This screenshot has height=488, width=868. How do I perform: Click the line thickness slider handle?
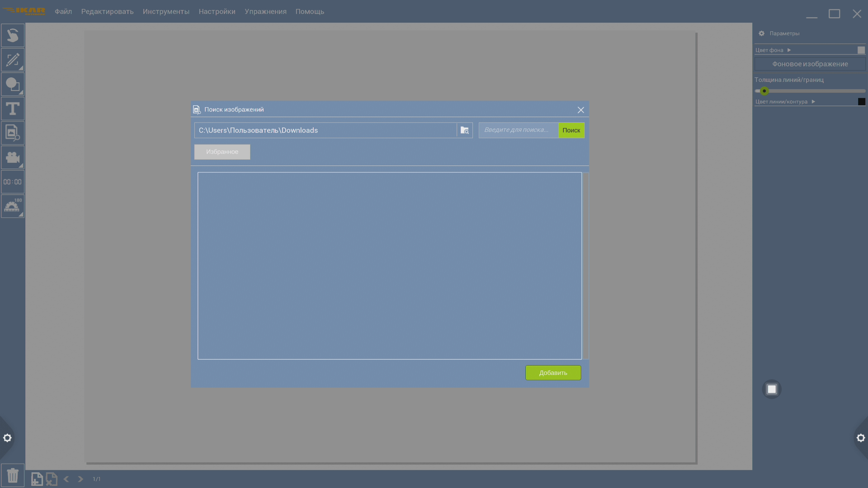764,91
